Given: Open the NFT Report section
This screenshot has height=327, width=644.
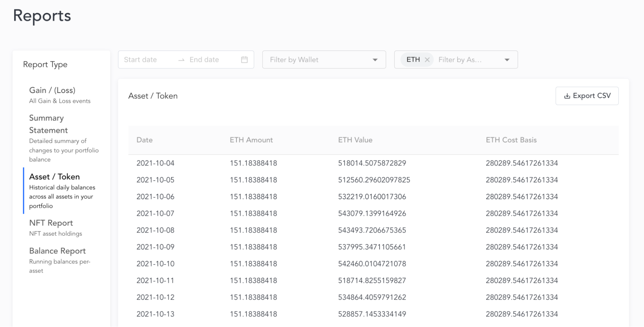Looking at the screenshot, I should (x=51, y=223).
